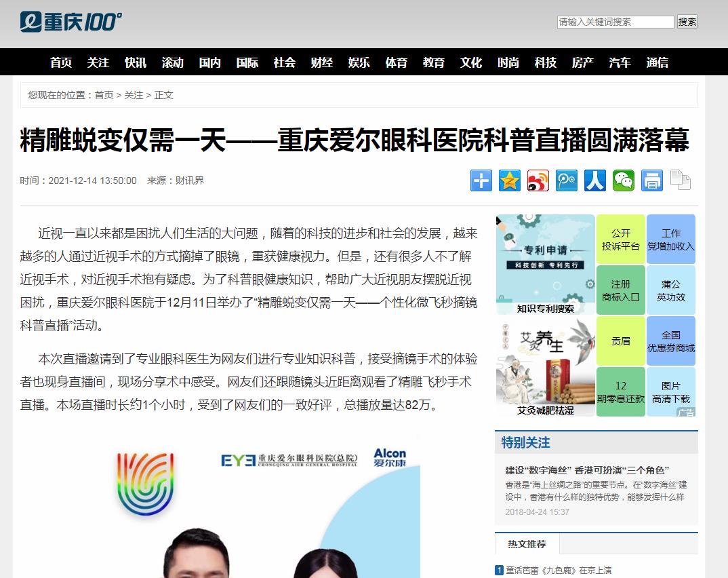Open the 体育 section
728x578 pixels.
[x=396, y=62]
